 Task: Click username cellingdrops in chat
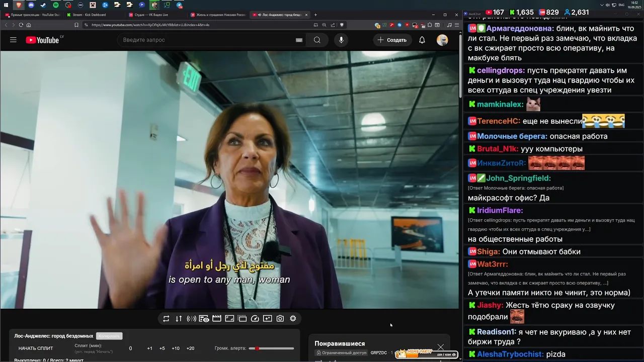click(x=501, y=71)
